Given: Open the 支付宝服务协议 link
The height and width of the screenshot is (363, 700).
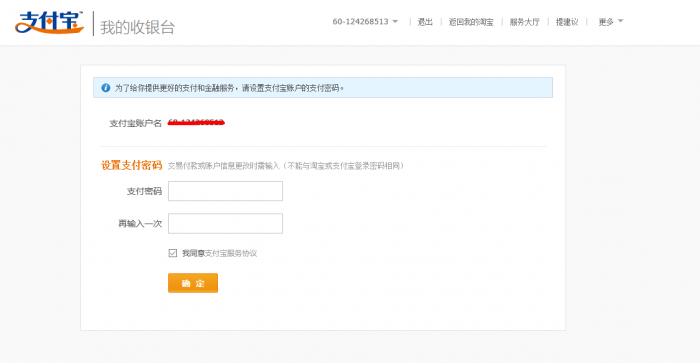Looking at the screenshot, I should pyautogui.click(x=231, y=253).
